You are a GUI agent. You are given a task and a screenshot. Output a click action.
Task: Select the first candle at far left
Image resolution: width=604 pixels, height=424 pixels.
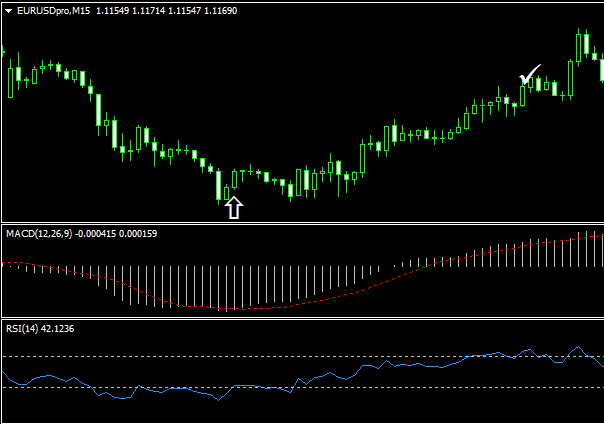click(x=8, y=80)
